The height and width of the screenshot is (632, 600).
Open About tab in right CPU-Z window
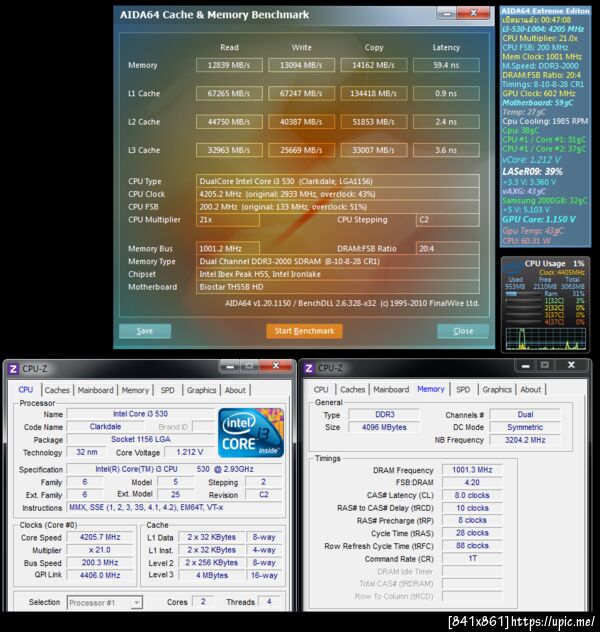(x=530, y=389)
